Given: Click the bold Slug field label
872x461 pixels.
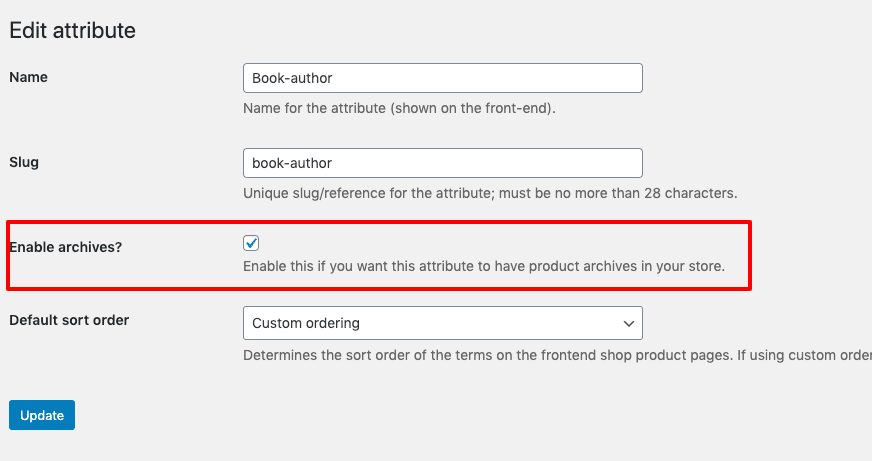Looking at the screenshot, I should [24, 162].
